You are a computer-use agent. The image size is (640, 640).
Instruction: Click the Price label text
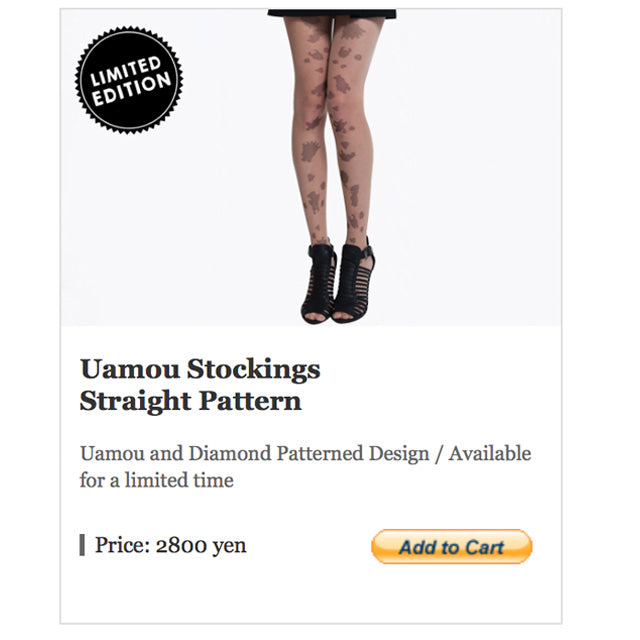click(122, 545)
